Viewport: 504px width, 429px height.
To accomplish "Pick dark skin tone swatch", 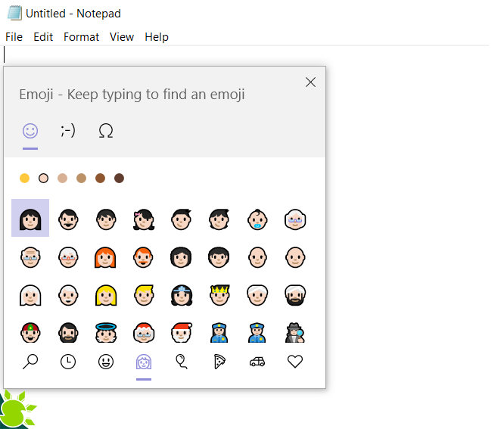I will point(120,178).
